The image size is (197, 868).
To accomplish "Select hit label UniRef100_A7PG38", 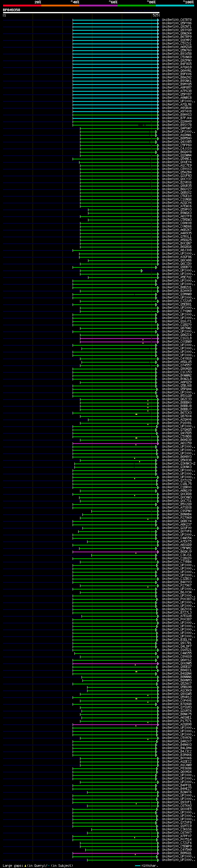I will coord(177,91).
